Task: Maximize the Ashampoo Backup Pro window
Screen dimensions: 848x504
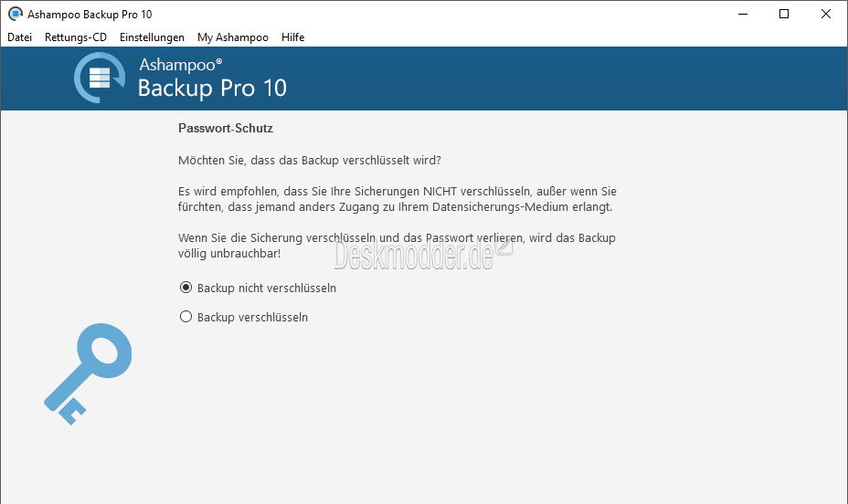Action: pyautogui.click(x=784, y=14)
